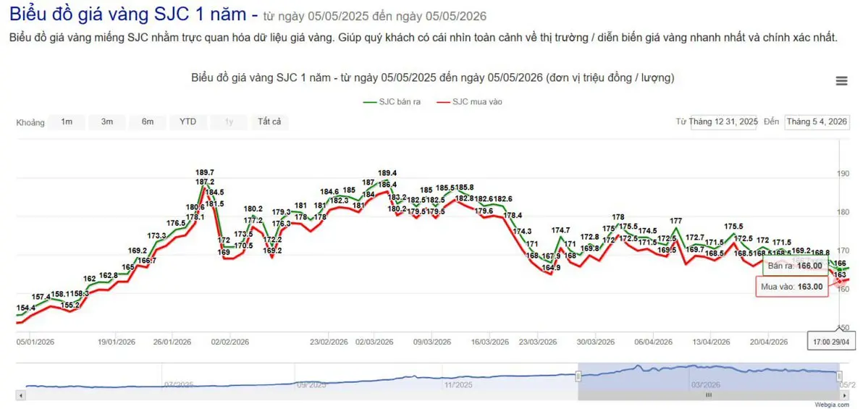The height and width of the screenshot is (409, 868).
Task: Select the 6m range button
Action: click(x=147, y=122)
